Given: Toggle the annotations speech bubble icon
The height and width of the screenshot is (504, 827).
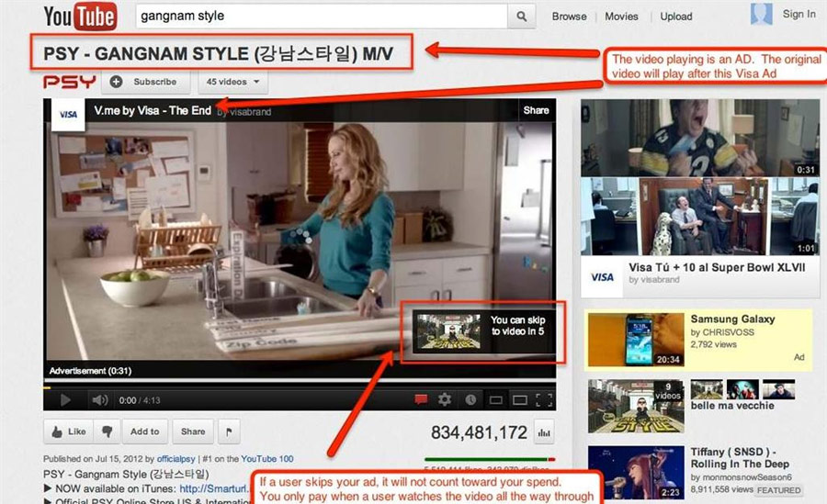Looking at the screenshot, I should tap(421, 399).
